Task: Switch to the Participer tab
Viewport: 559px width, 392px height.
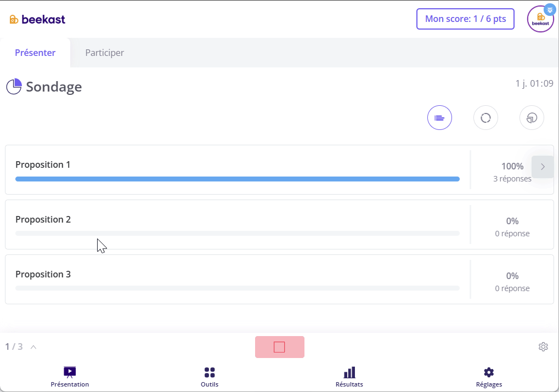Action: [x=104, y=53]
